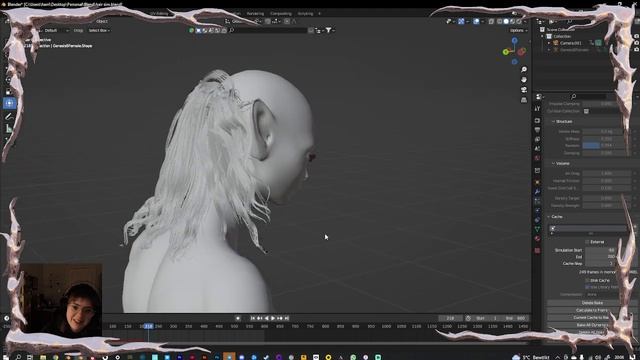Toggle viewport overlays button
The height and width of the screenshot is (360, 640).
pos(476,21)
